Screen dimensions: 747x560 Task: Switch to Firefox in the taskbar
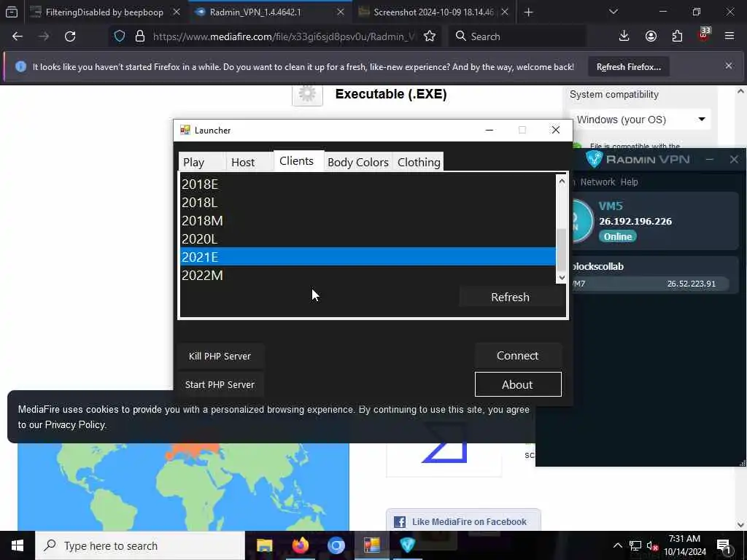point(300,545)
